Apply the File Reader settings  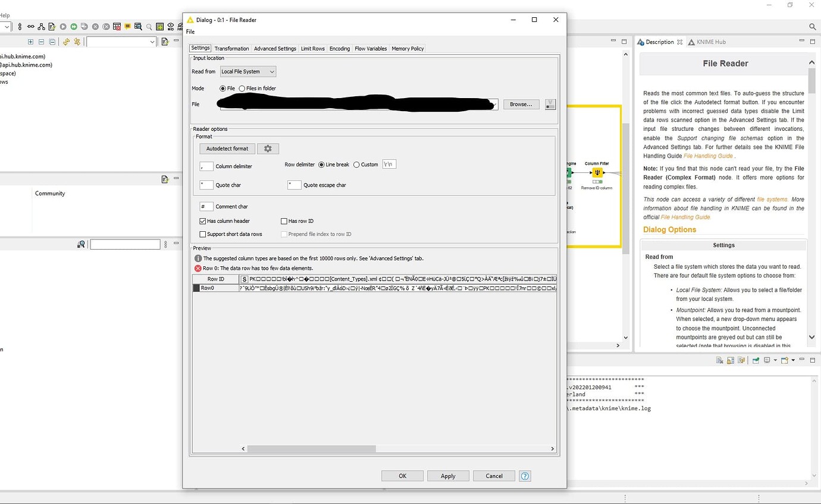click(x=448, y=475)
